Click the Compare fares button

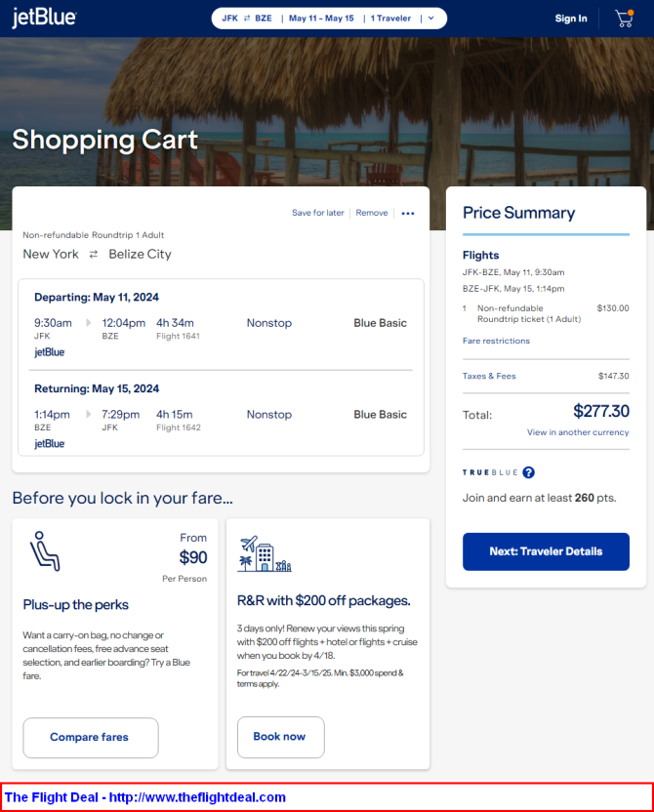[x=90, y=737]
